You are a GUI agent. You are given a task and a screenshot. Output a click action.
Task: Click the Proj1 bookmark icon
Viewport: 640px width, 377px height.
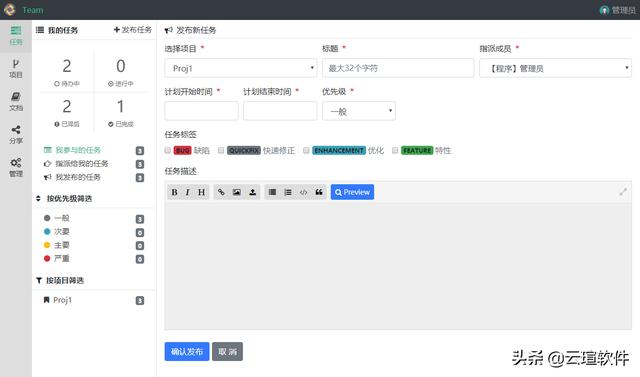[47, 300]
